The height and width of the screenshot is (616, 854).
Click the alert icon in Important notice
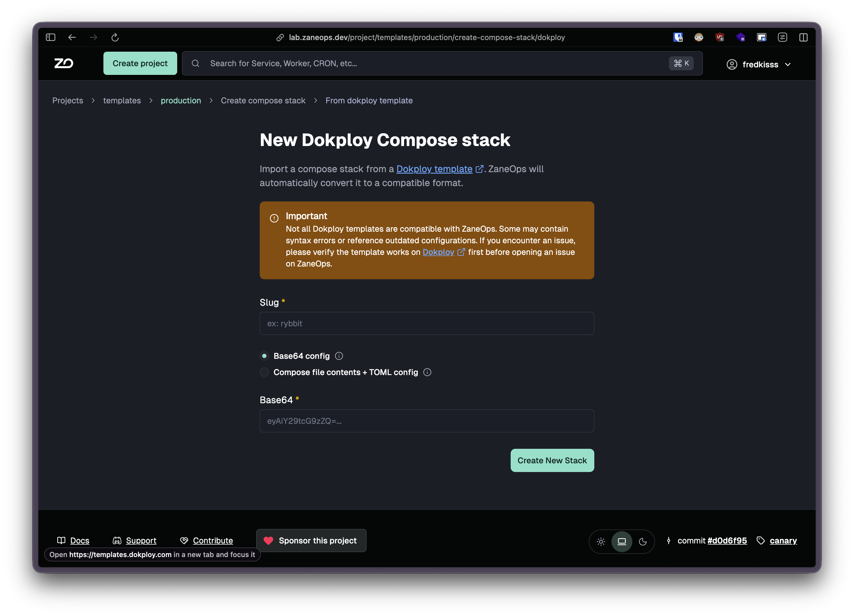pos(274,218)
